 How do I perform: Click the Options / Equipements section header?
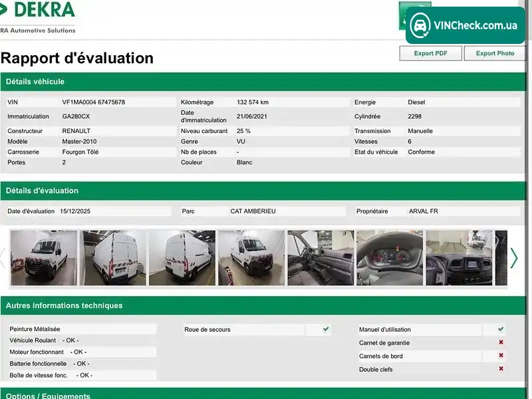[263, 394]
